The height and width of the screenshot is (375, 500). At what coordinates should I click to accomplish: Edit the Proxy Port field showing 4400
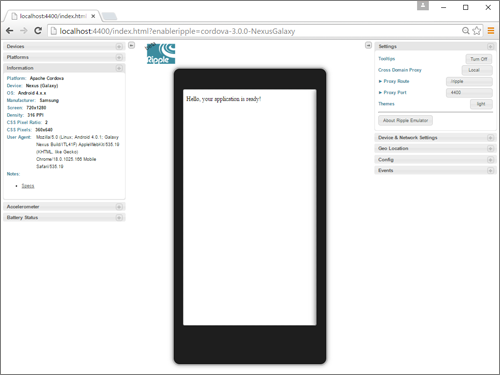[469, 93]
